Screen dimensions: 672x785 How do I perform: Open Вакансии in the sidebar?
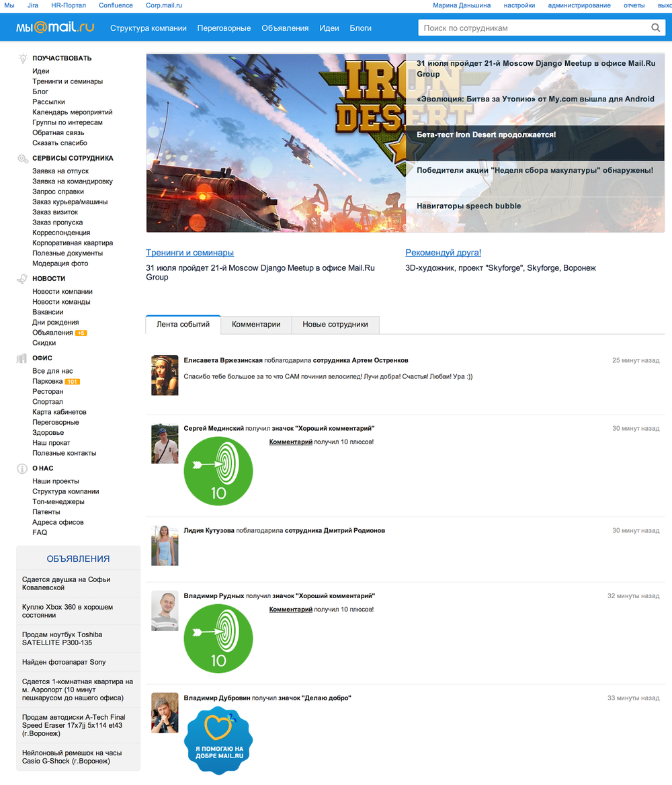48,313
